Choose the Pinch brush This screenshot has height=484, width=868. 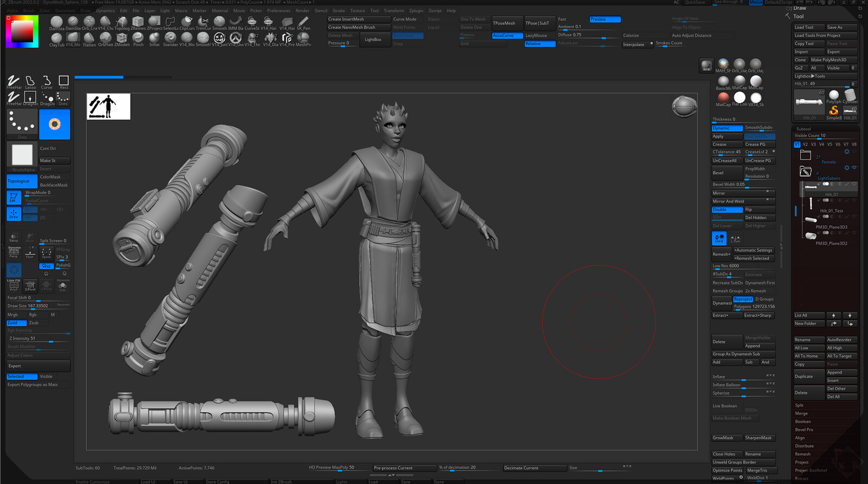coord(138,39)
